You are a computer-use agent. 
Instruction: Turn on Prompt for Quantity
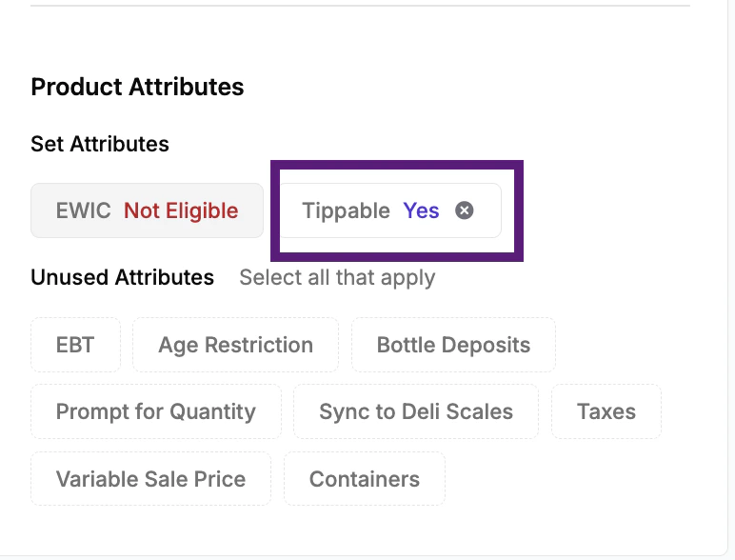156,411
